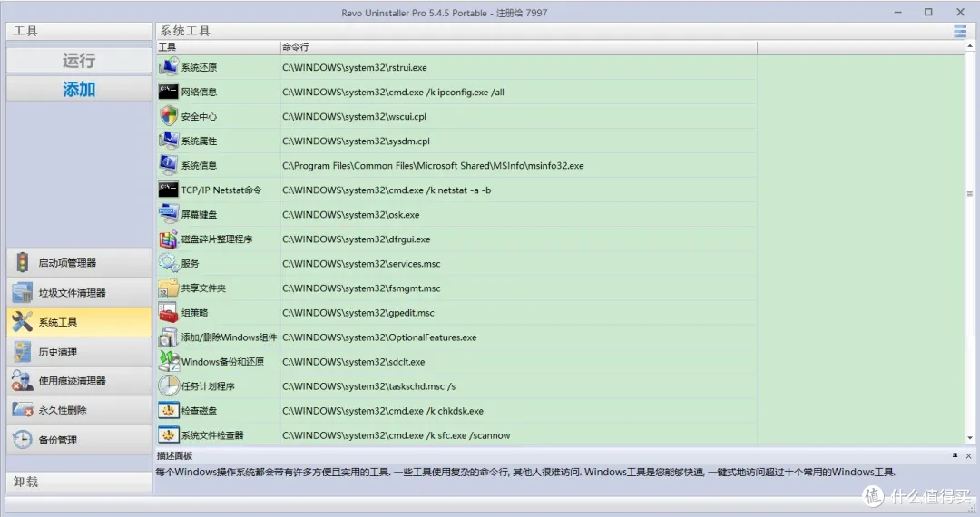The width and height of the screenshot is (980, 517).
Task: Click the 历史清理 sidebar icon
Action: click(23, 352)
